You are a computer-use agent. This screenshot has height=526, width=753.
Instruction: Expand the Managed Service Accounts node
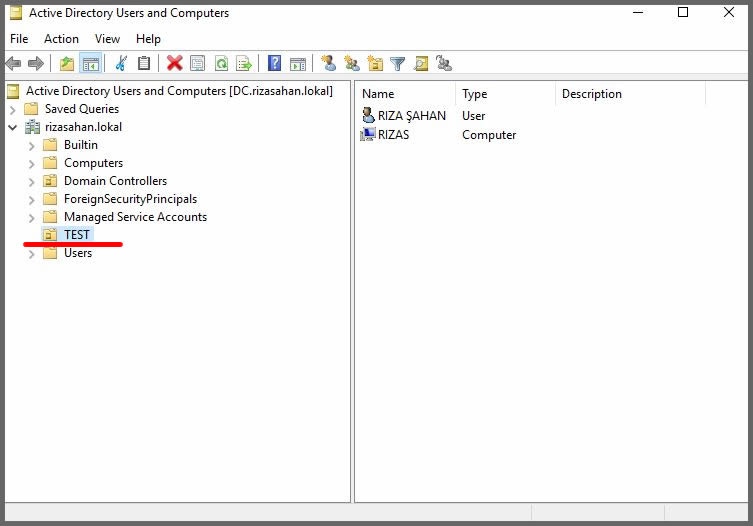32,218
